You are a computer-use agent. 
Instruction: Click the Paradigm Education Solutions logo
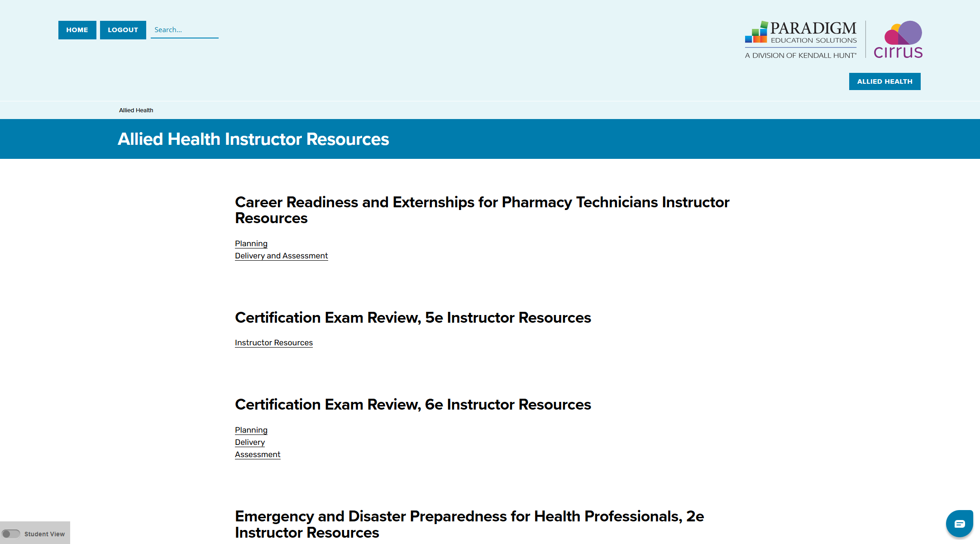pos(801,40)
